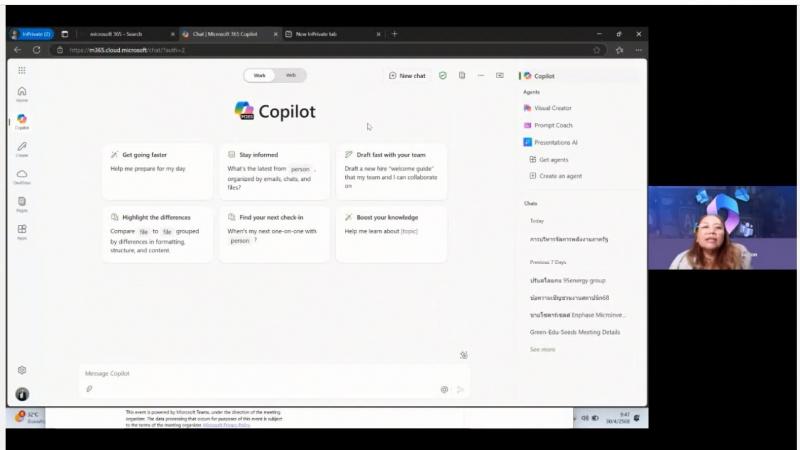This screenshot has height=450, width=800.
Task: Select Copilot in right panel
Action: click(x=579, y=76)
